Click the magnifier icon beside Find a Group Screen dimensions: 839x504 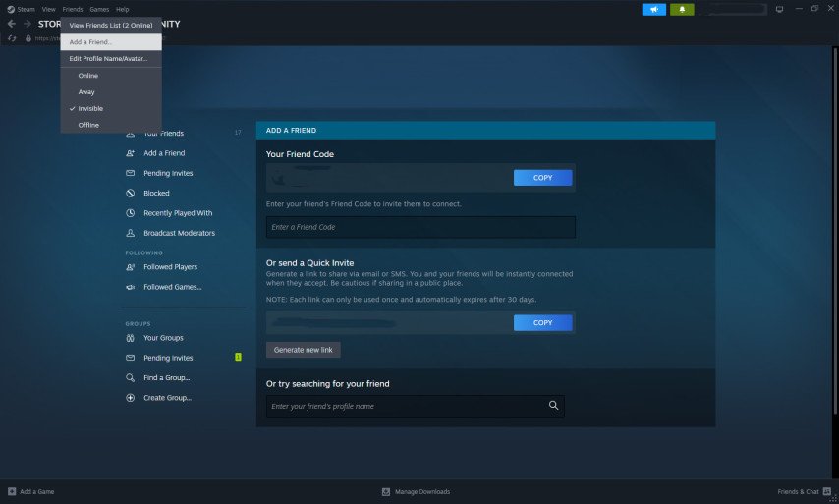[x=130, y=377]
